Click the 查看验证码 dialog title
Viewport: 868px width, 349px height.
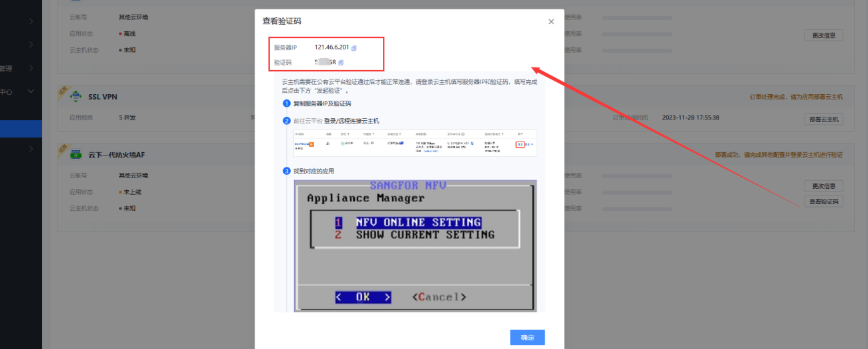click(x=281, y=21)
